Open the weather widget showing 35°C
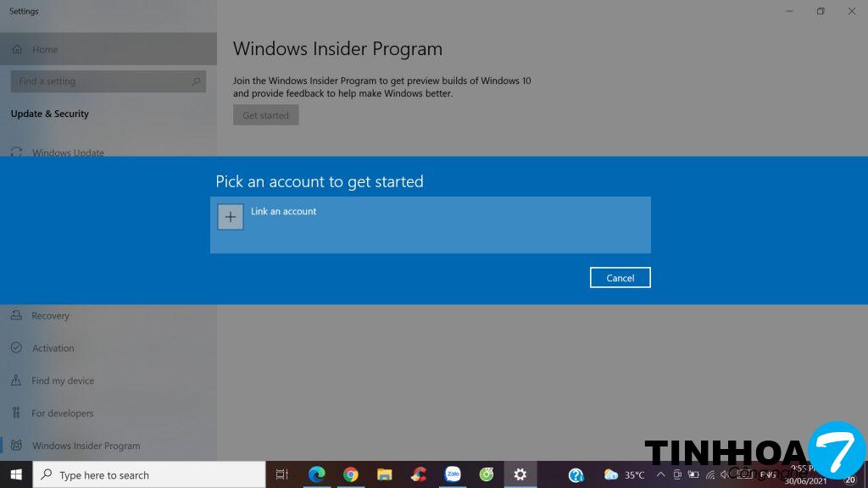 (624, 474)
